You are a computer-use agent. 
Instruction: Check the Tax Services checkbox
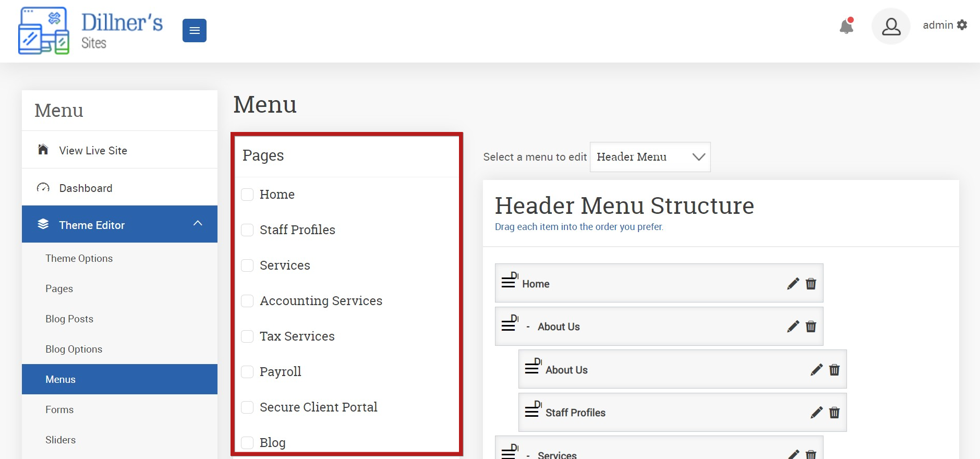(247, 336)
